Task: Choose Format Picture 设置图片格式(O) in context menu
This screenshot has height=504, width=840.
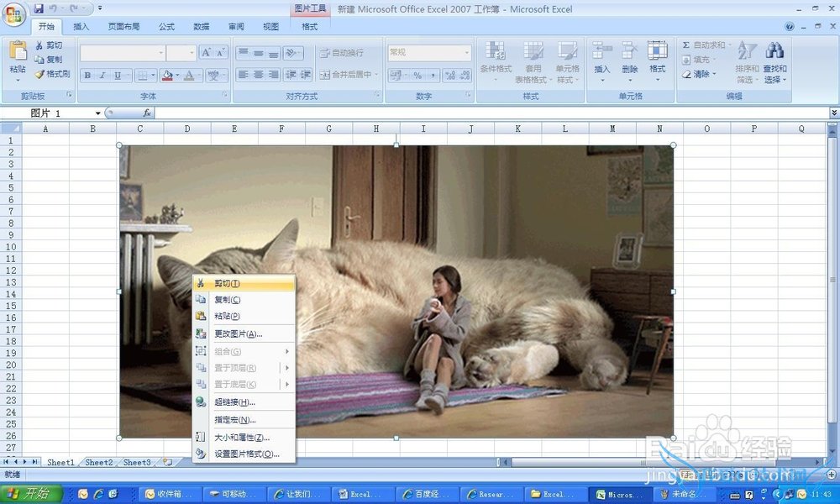Action: coord(244,454)
